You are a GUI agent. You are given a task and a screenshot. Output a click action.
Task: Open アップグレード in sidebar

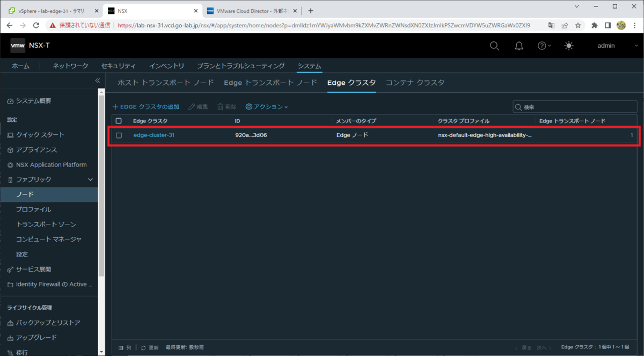pyautogui.click(x=36, y=338)
